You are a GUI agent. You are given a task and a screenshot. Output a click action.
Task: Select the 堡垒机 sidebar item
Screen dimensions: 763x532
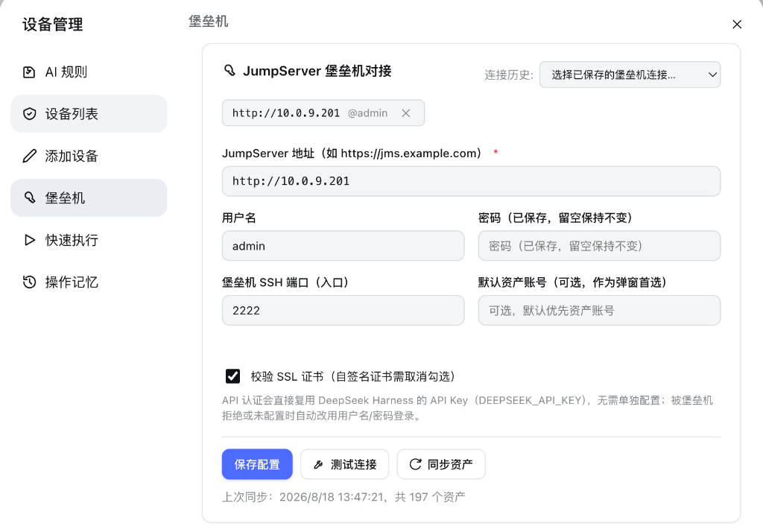pyautogui.click(x=89, y=197)
